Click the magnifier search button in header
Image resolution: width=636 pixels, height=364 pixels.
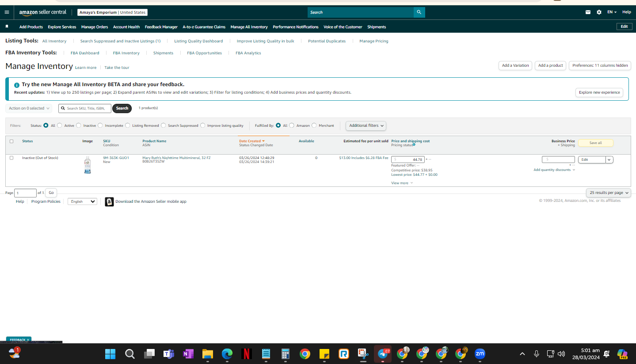point(419,12)
